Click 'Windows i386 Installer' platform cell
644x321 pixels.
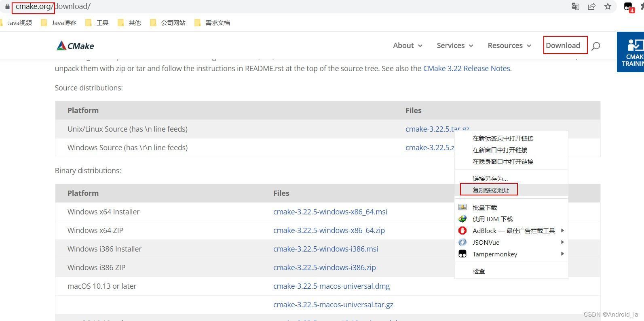(105, 249)
